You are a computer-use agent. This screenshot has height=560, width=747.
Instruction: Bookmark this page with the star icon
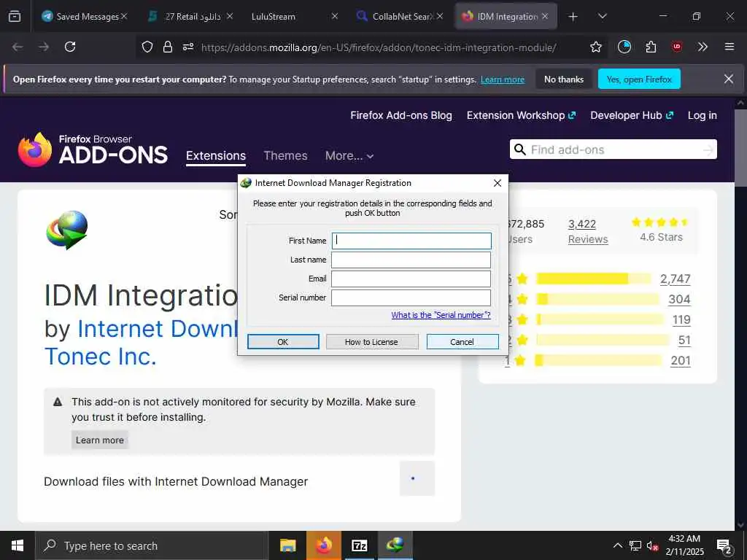click(595, 47)
